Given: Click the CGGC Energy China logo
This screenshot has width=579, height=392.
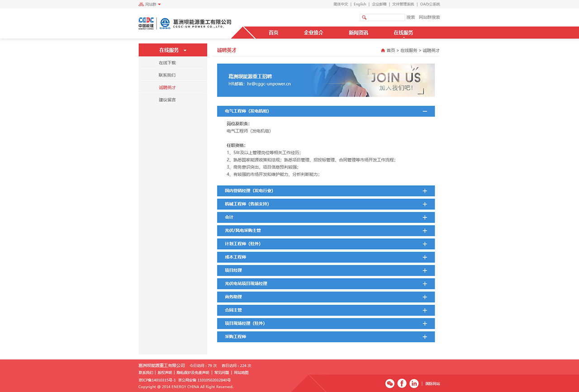Looking at the screenshot, I should 146,23.
